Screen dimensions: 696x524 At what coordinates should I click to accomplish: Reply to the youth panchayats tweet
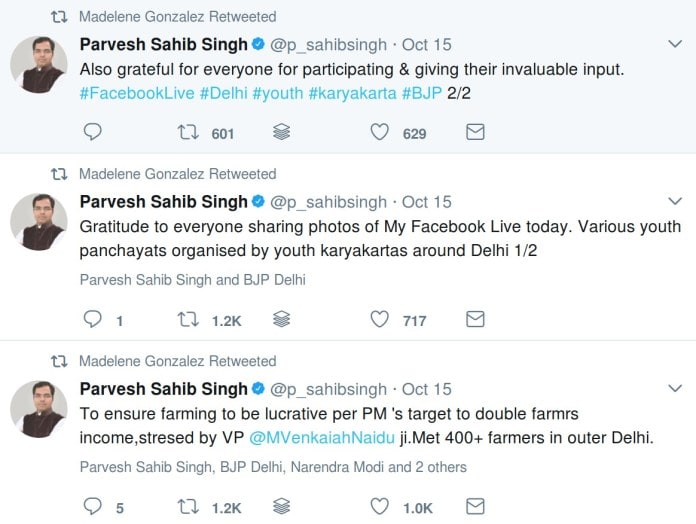92,320
